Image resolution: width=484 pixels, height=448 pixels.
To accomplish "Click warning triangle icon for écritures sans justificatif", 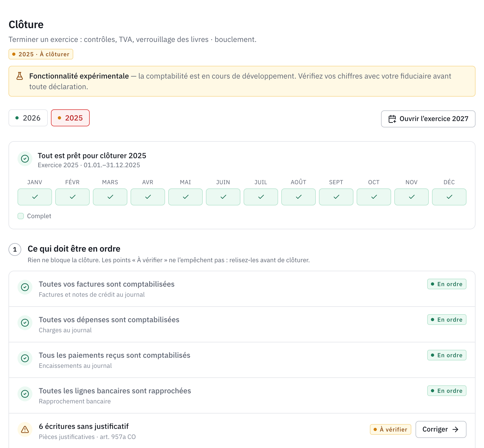I will click(x=25, y=429).
